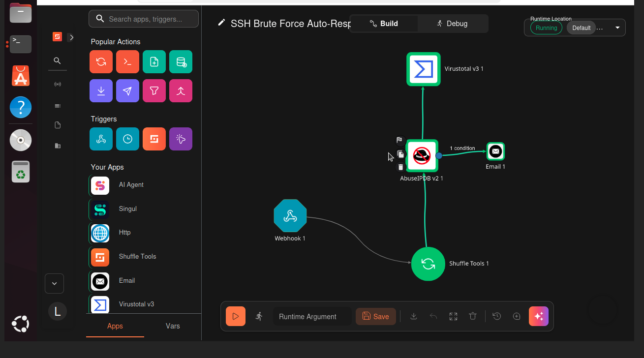The height and width of the screenshot is (358, 644).
Task: Click the Default location chip
Action: (581, 28)
